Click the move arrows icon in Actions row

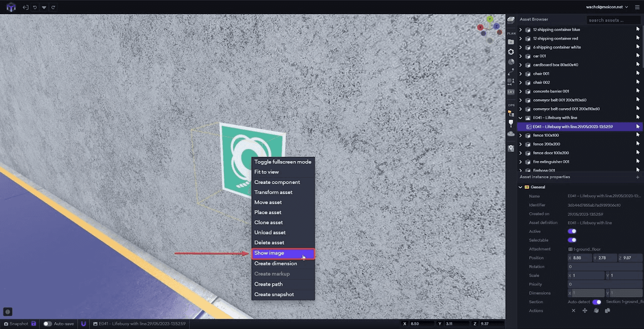click(x=585, y=311)
